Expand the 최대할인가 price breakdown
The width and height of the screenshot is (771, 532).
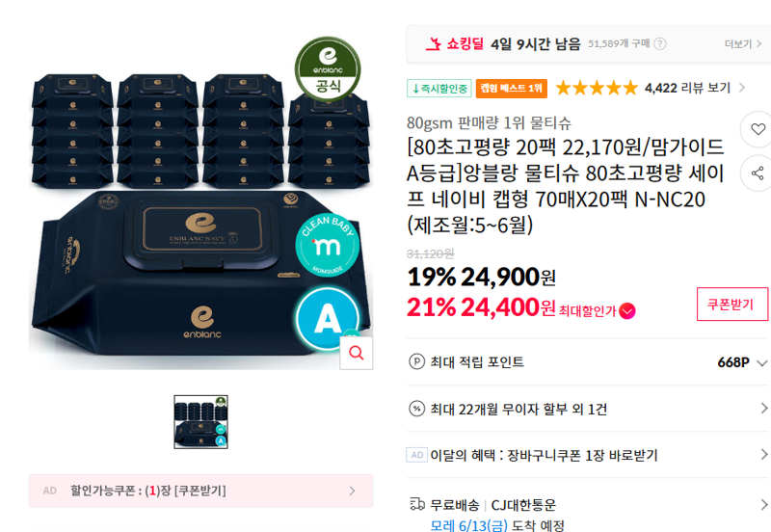tap(597, 310)
